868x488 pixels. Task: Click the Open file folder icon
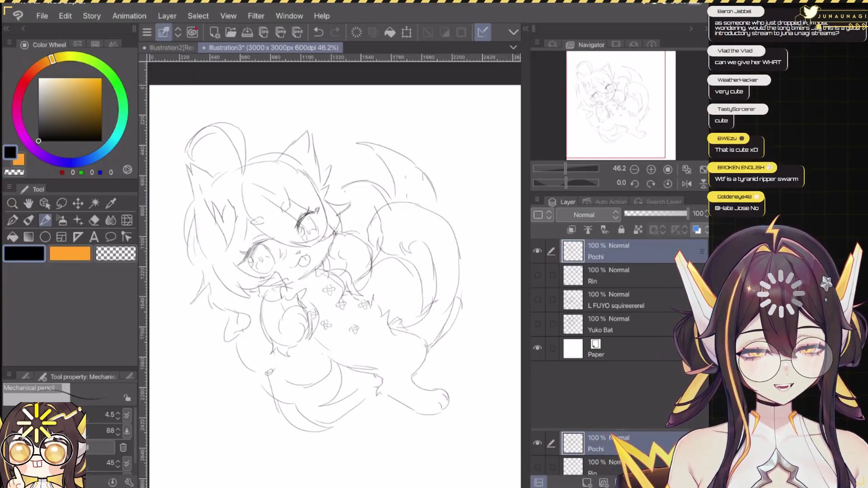point(231,32)
